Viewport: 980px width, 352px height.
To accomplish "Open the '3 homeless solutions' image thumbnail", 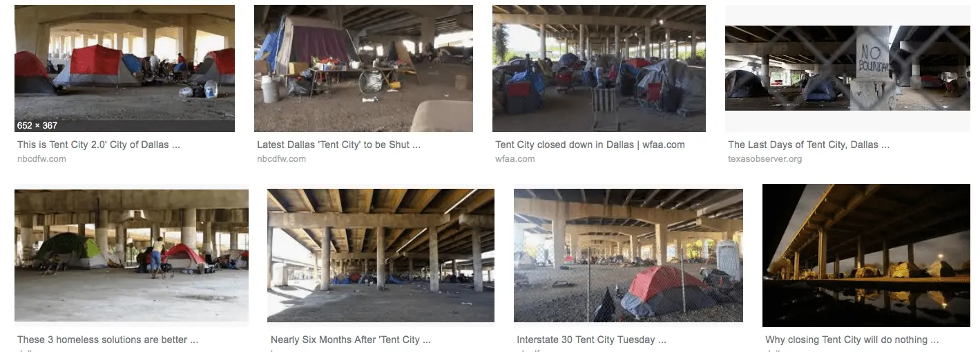I will point(131,256).
